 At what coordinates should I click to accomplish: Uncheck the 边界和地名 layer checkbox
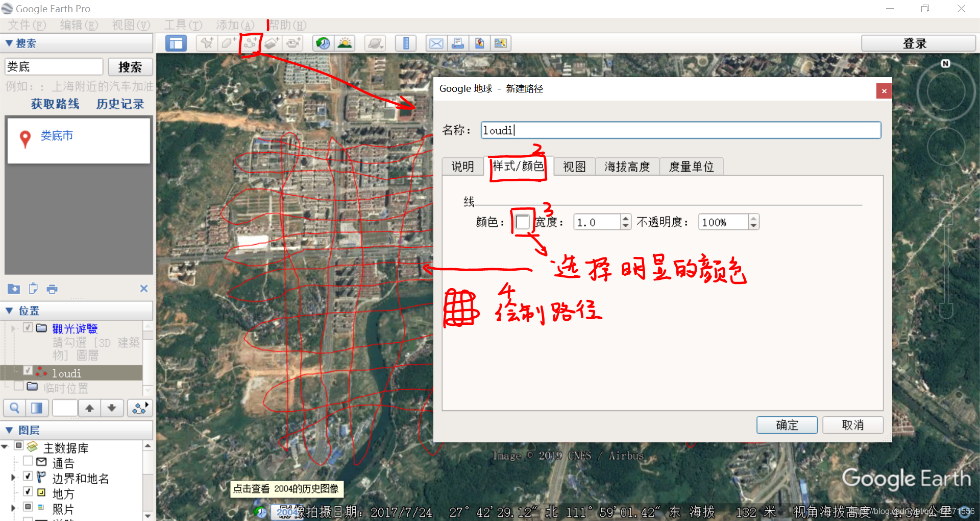pyautogui.click(x=28, y=477)
